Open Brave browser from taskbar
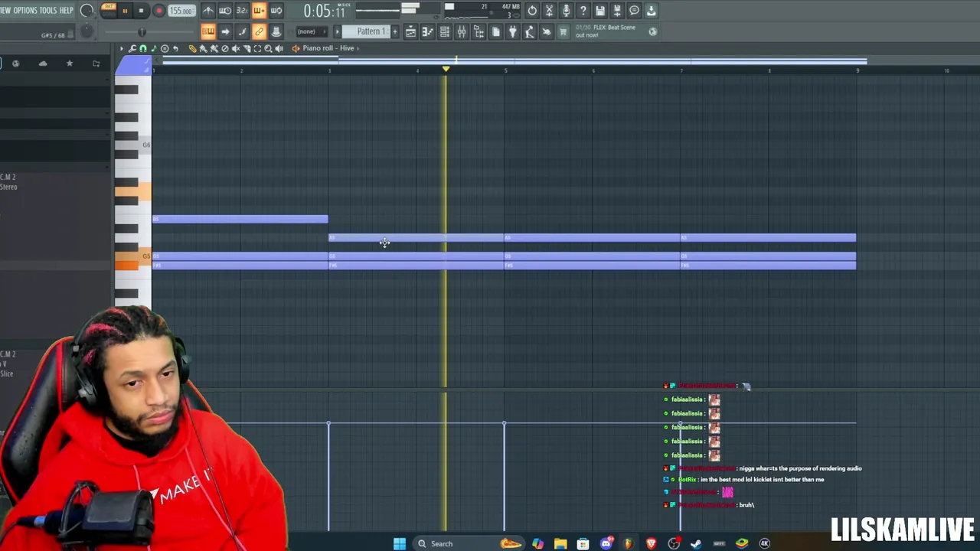The width and height of the screenshot is (980, 551). pos(652,543)
